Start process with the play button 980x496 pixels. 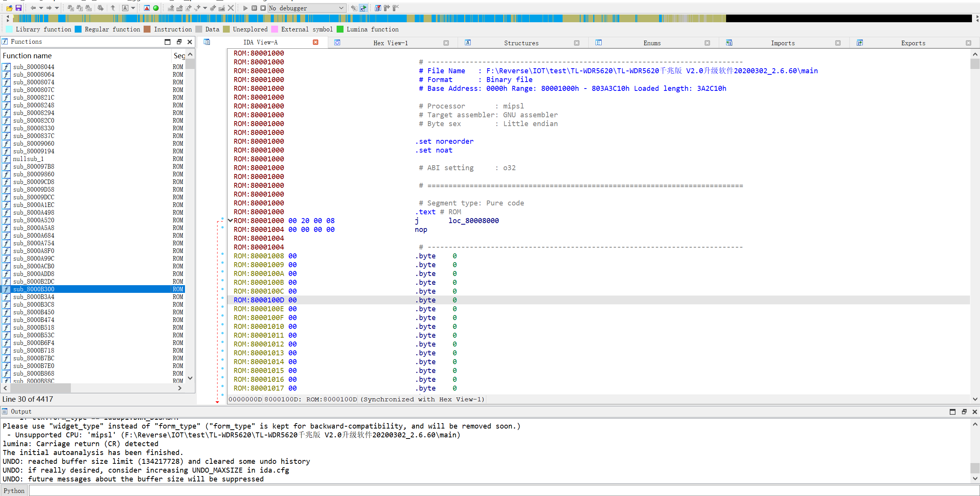click(x=245, y=8)
